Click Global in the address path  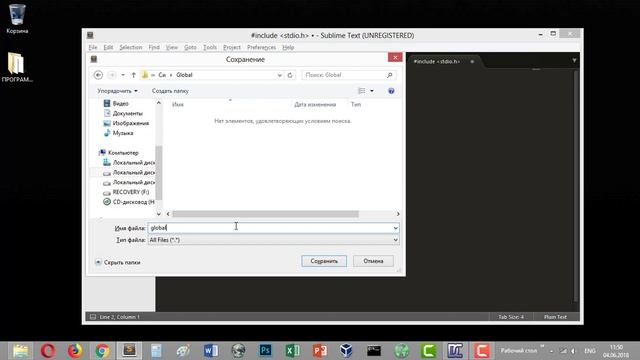pos(184,75)
